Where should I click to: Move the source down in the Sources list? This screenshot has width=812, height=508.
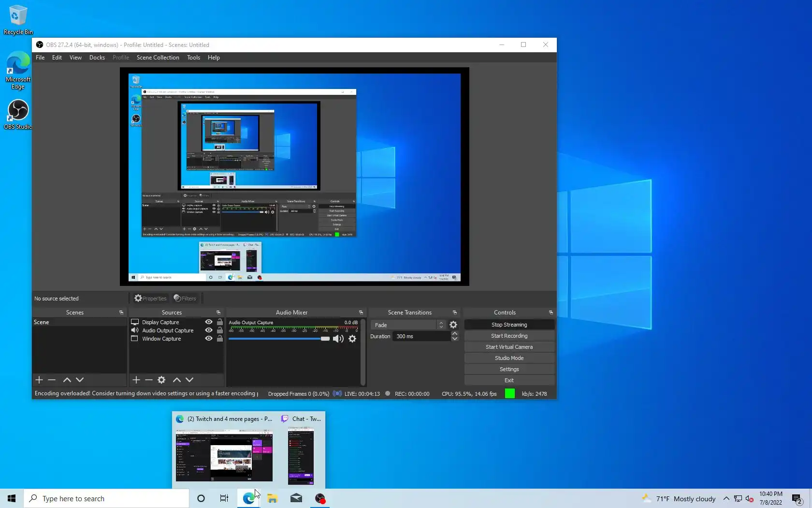click(189, 380)
